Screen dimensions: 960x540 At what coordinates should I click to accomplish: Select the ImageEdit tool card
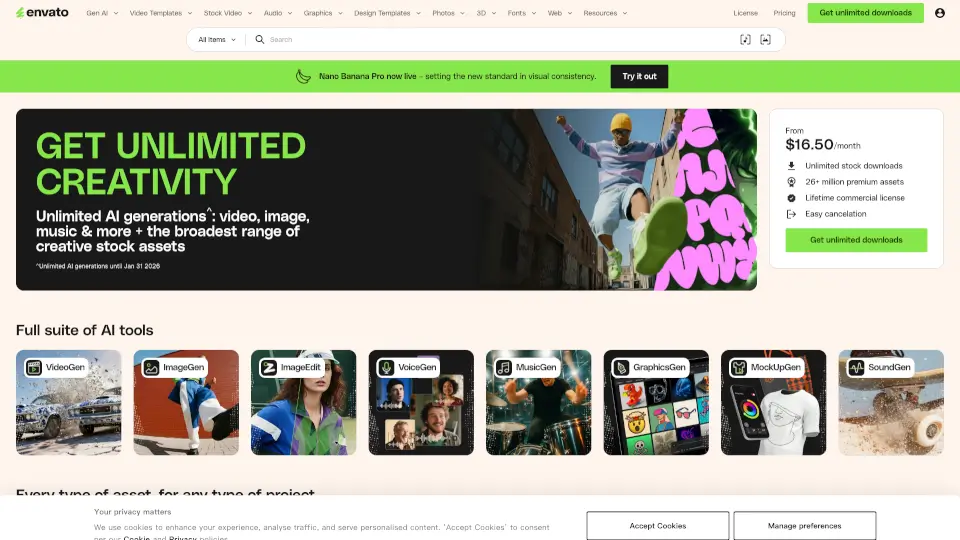303,402
